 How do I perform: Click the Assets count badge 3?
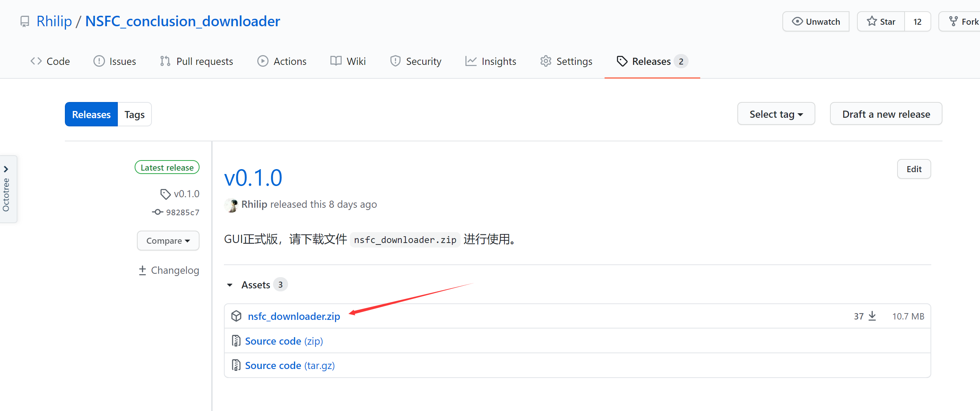tap(281, 285)
